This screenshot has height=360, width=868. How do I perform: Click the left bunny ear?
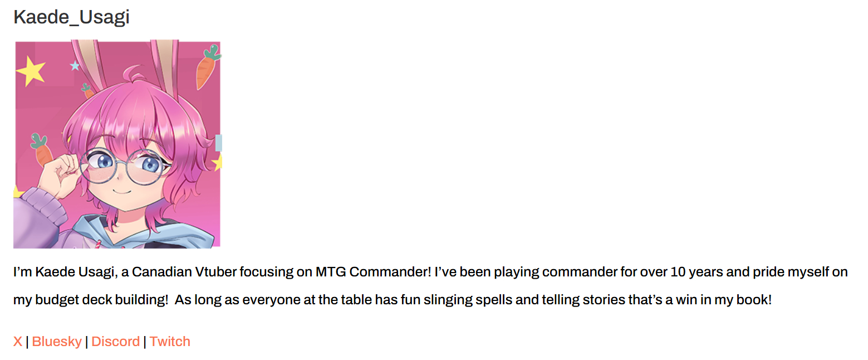pos(88,64)
